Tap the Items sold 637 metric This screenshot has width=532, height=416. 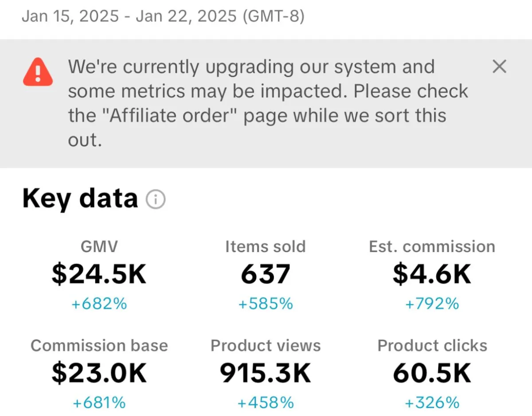[x=266, y=275]
